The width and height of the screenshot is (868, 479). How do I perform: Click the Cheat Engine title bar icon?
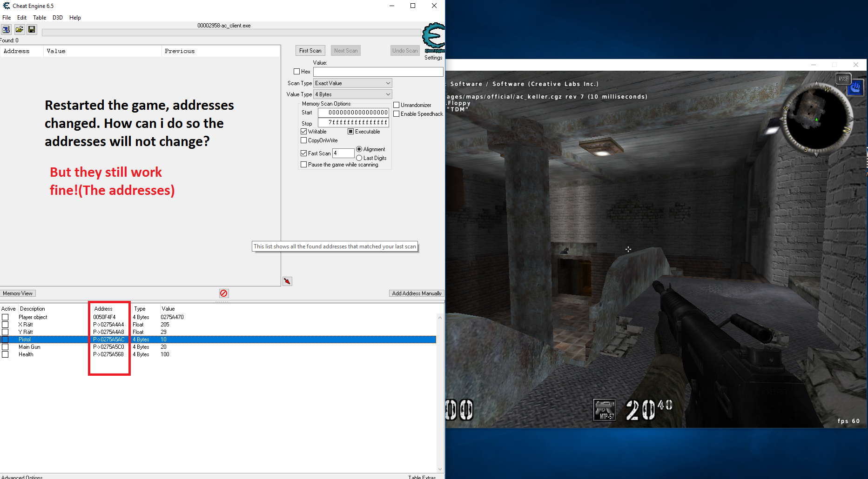point(6,6)
